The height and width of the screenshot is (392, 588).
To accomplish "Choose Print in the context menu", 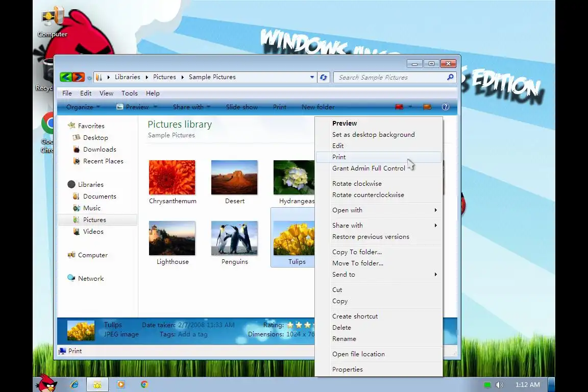I will (379, 157).
